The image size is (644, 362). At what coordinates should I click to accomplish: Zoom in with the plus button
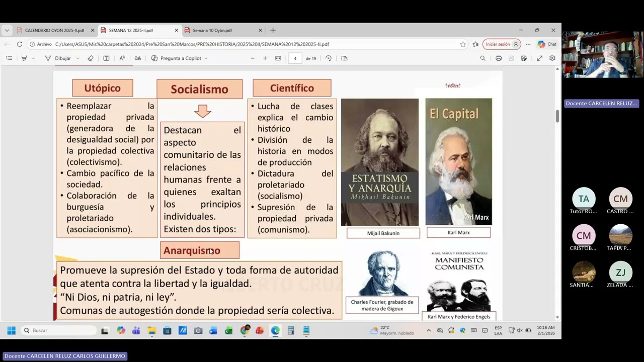[x=265, y=58]
